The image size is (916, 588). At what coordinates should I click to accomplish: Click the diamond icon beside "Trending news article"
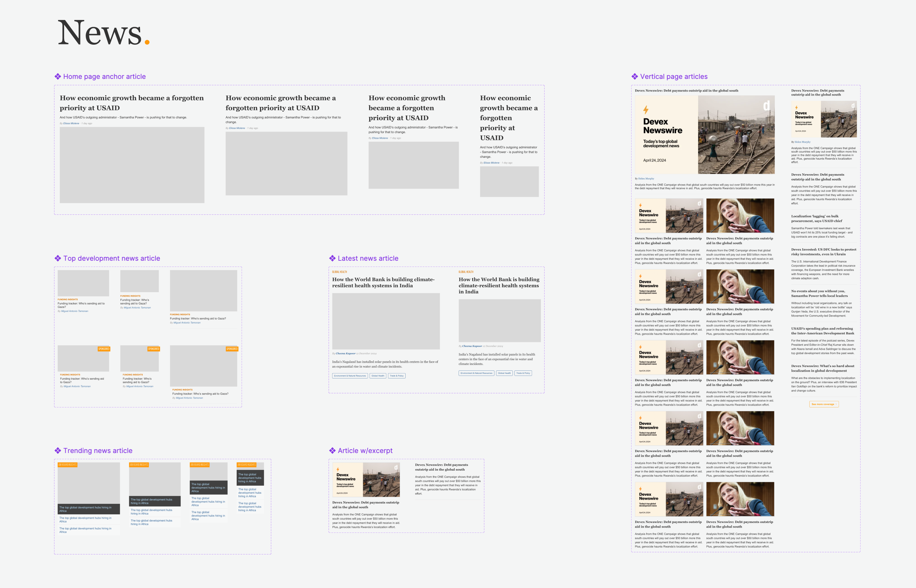(58, 451)
